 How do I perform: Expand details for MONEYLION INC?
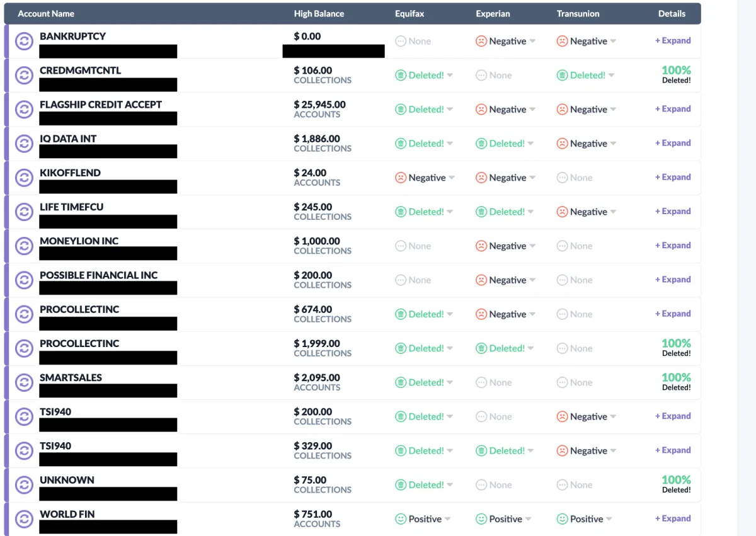(673, 245)
